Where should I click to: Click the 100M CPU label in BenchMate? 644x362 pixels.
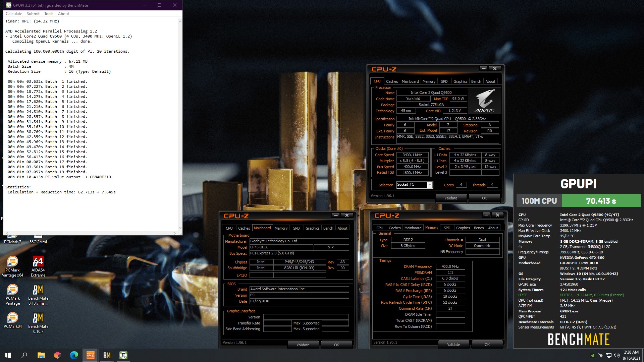coord(539,201)
